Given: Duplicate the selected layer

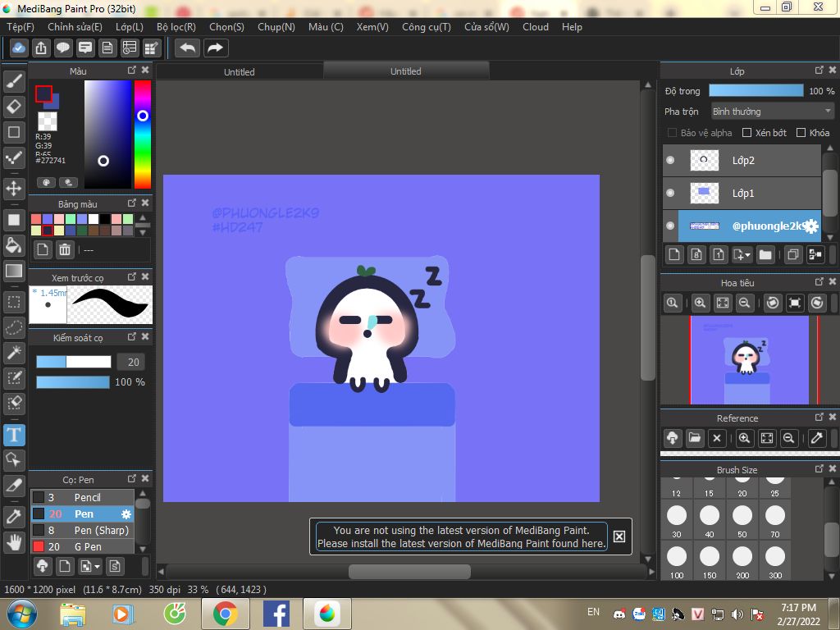Looking at the screenshot, I should point(793,254).
